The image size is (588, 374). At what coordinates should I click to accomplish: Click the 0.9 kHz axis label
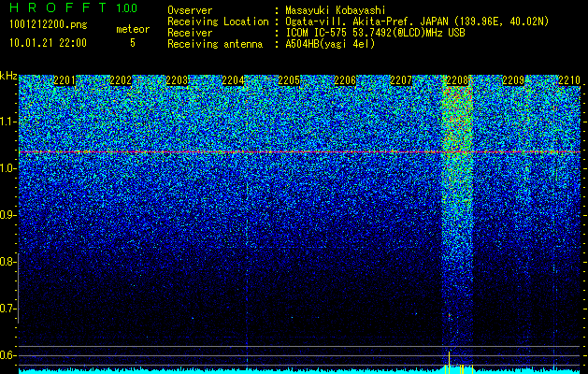pos(7,215)
